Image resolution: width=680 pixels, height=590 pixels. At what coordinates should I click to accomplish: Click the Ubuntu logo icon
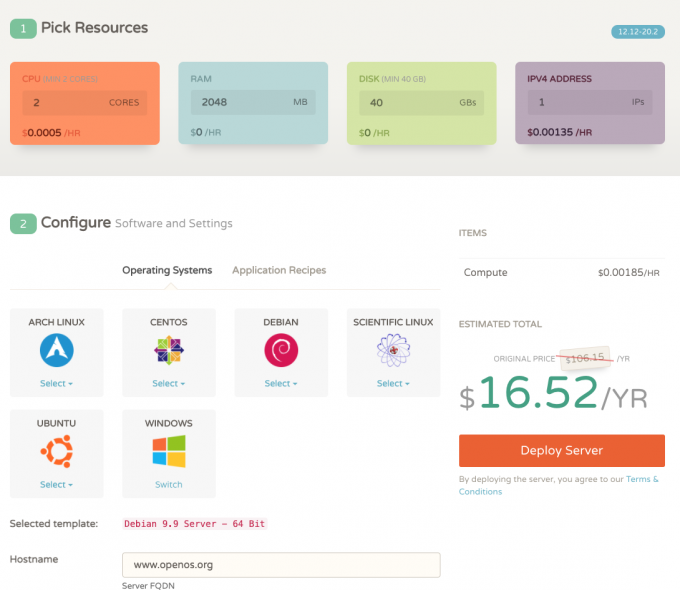56,452
